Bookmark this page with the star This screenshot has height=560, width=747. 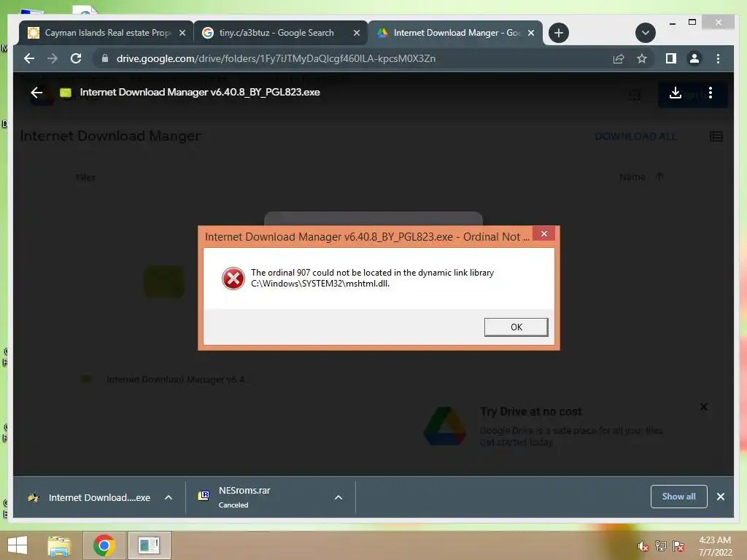642,58
